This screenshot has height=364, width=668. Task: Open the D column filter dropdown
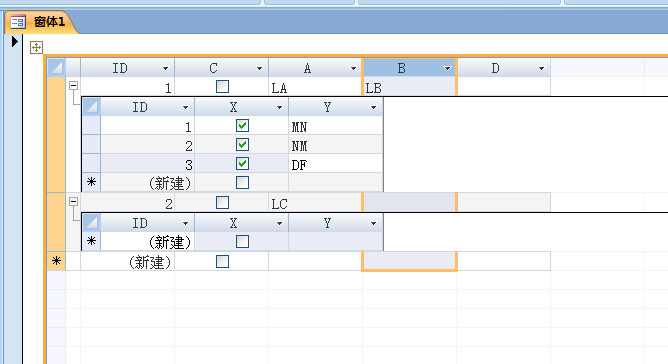(x=541, y=68)
